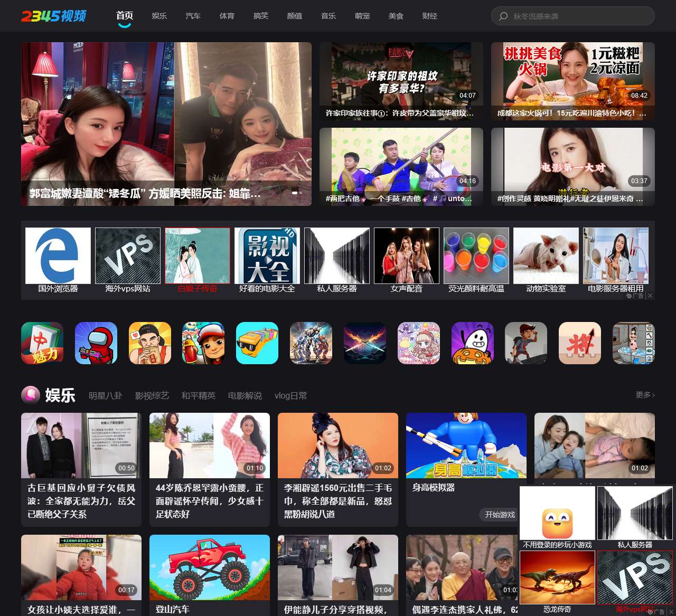Open the mecha robot game icon
The width and height of the screenshot is (676, 616).
311,343
